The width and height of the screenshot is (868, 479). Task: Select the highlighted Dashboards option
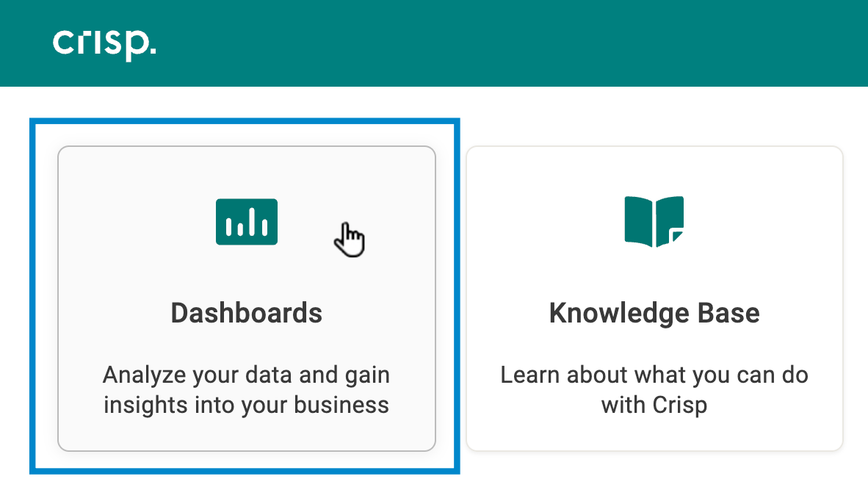(246, 298)
